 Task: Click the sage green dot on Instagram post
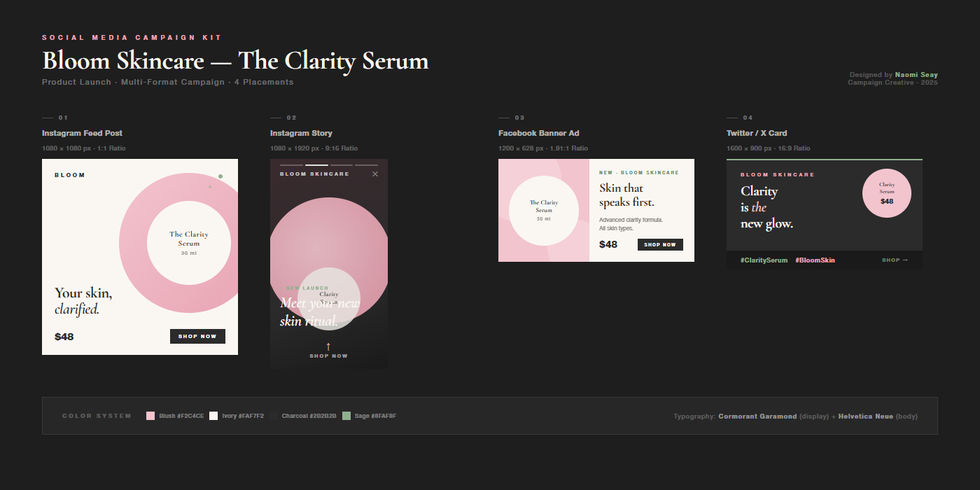220,176
